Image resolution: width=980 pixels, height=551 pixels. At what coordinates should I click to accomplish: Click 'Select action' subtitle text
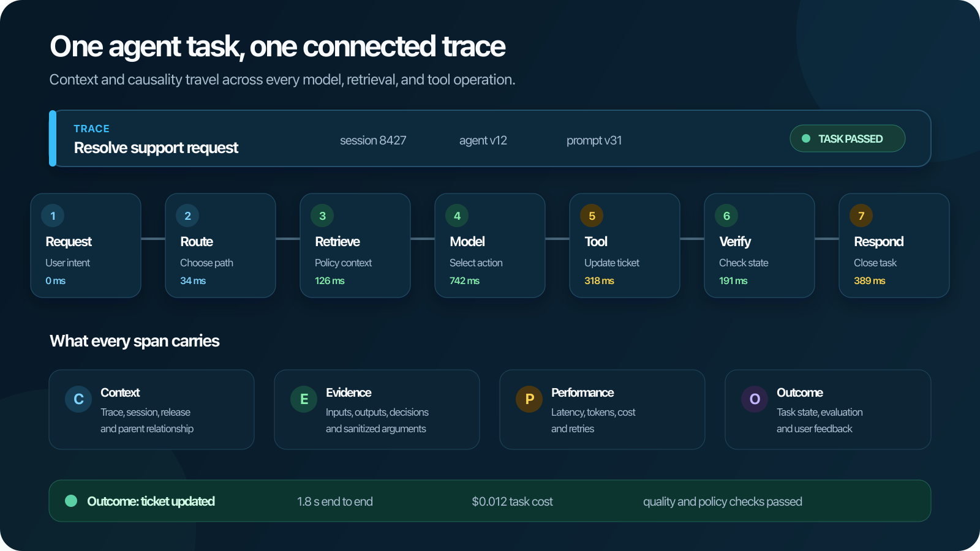(x=476, y=263)
